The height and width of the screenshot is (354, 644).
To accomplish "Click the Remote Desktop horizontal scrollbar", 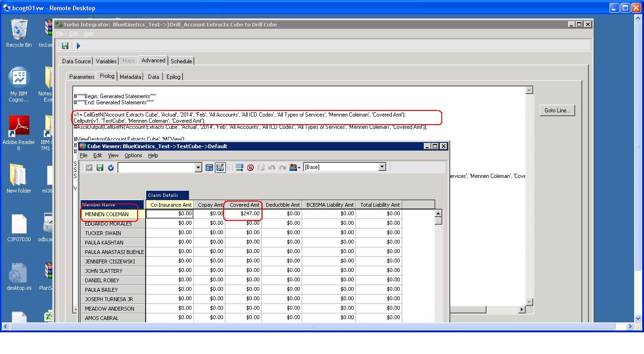I will (x=312, y=326).
